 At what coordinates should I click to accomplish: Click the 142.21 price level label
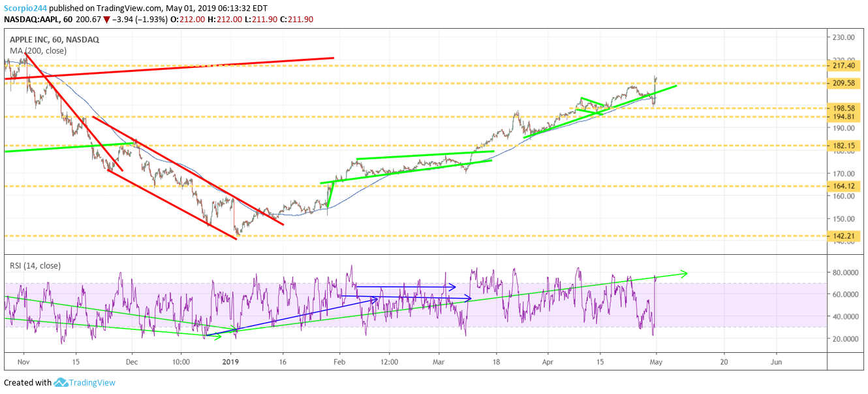point(844,235)
